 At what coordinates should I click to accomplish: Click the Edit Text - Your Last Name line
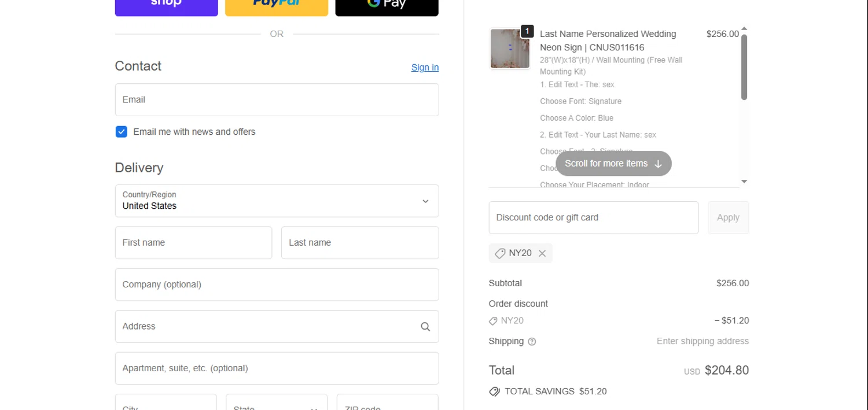[598, 135]
